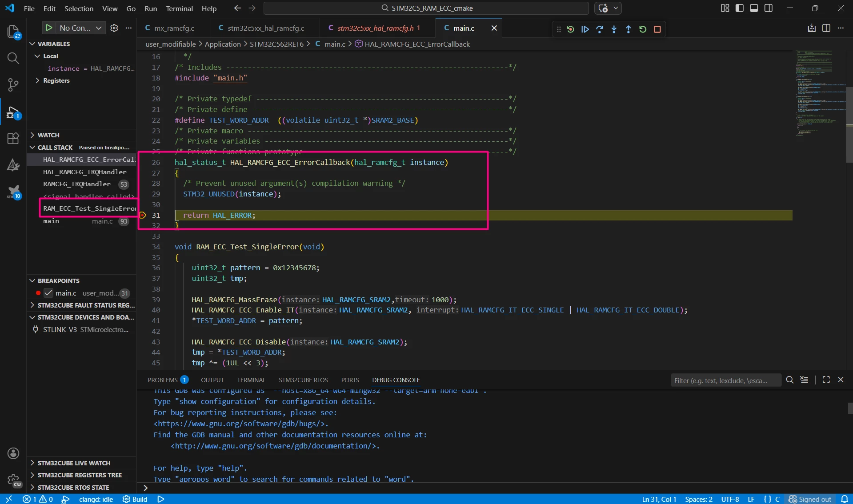The height and width of the screenshot is (504, 853).
Task: Open the STM32CUBE RTOS panel tab
Action: pyautogui.click(x=303, y=380)
